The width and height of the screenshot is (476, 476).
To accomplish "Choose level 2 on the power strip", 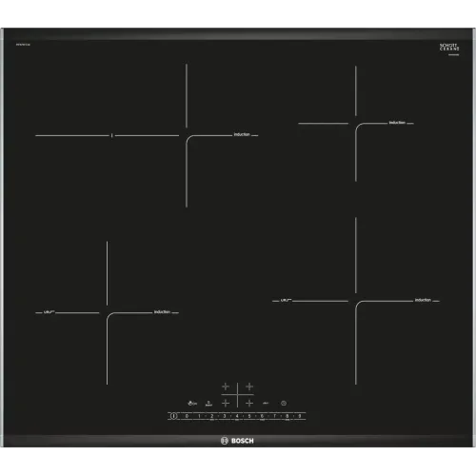I will point(211,416).
